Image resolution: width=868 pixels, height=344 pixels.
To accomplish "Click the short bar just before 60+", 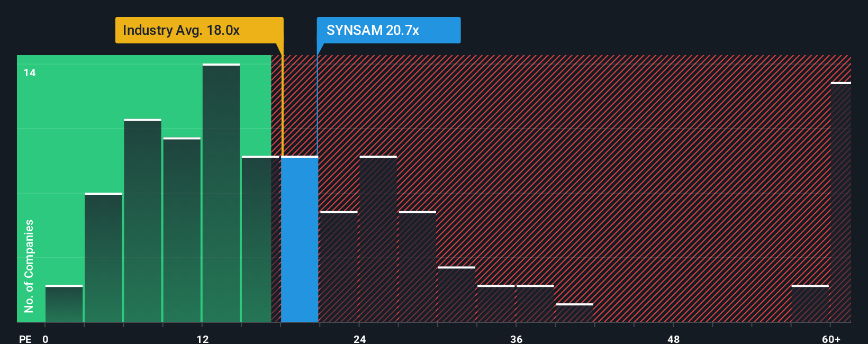I will pyautogui.click(x=810, y=304).
